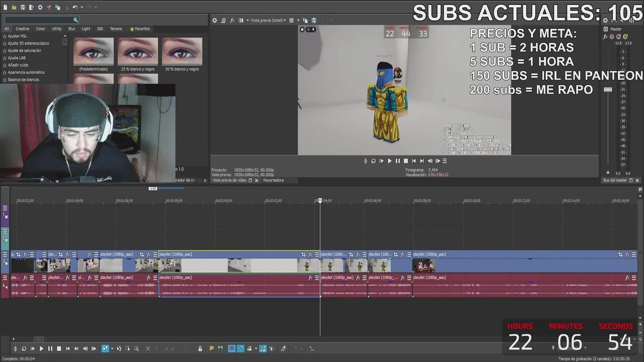Click the Video output FX icon in preview toolbar

pos(232,20)
